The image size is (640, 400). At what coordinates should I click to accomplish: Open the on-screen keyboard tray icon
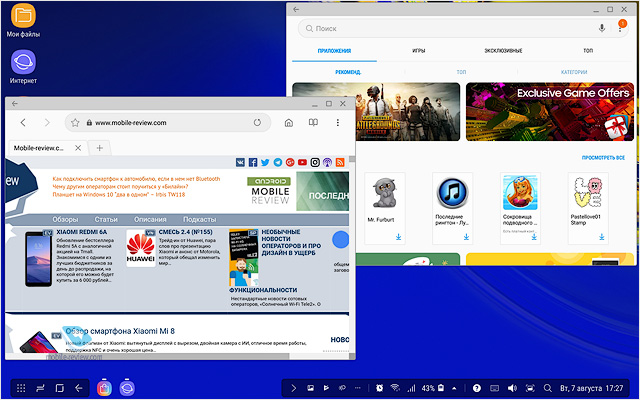coord(494,388)
